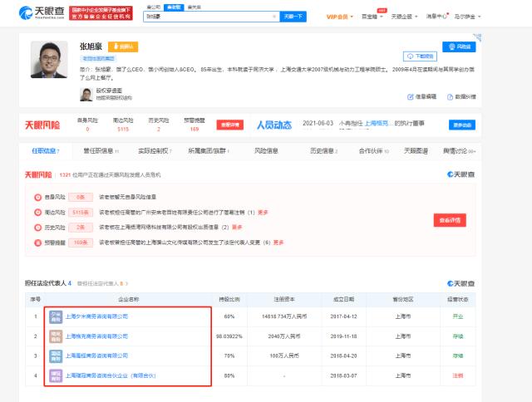Image resolution: width=532 pixels, height=402 pixels.
Task: Click '更多' on the 预警提醒 row
Action: (x=278, y=243)
